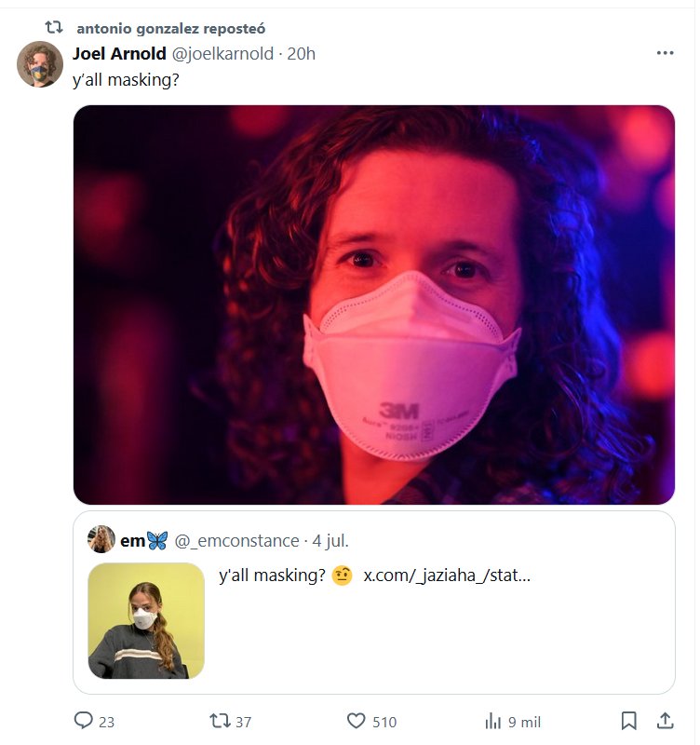
Task: Click the em quoted tweet avatar
Action: point(101,539)
